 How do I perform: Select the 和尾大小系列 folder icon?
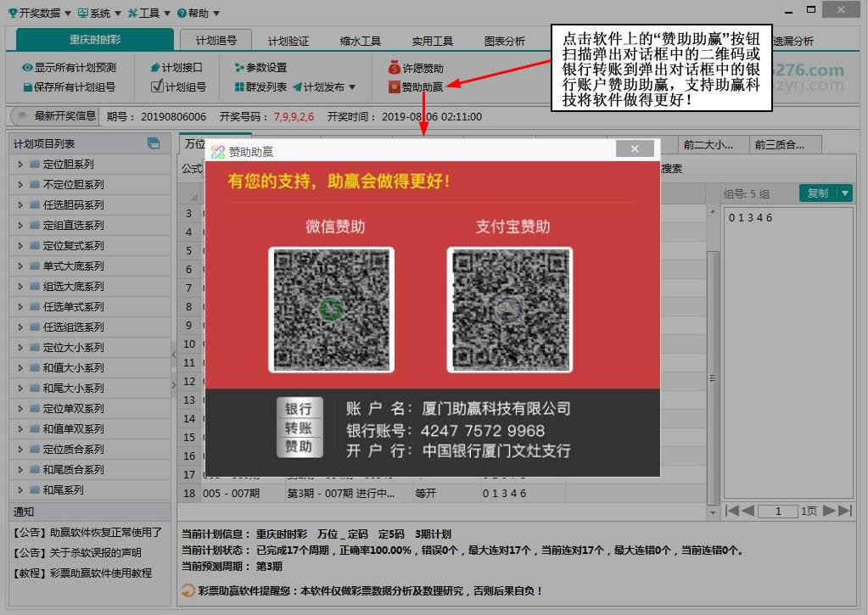[x=34, y=388]
